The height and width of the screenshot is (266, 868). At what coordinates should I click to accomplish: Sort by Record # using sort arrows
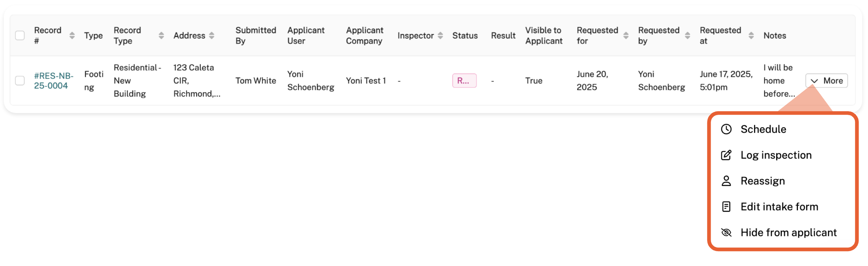72,35
